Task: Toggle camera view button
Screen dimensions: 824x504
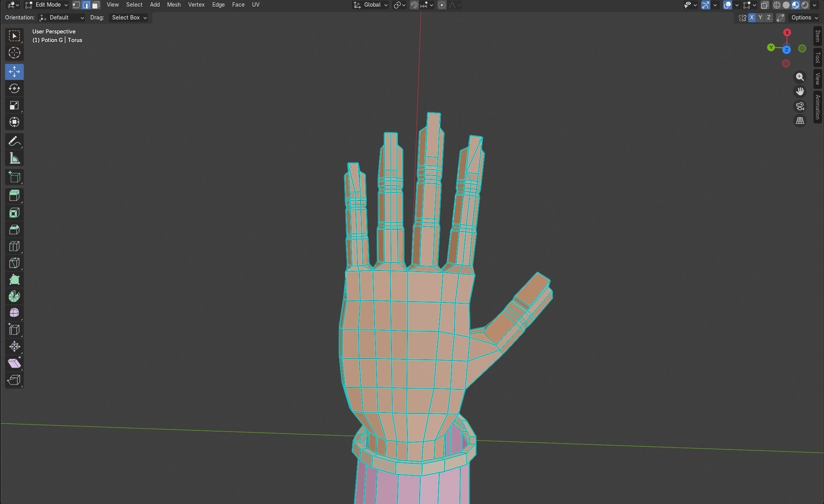Action: click(x=800, y=106)
